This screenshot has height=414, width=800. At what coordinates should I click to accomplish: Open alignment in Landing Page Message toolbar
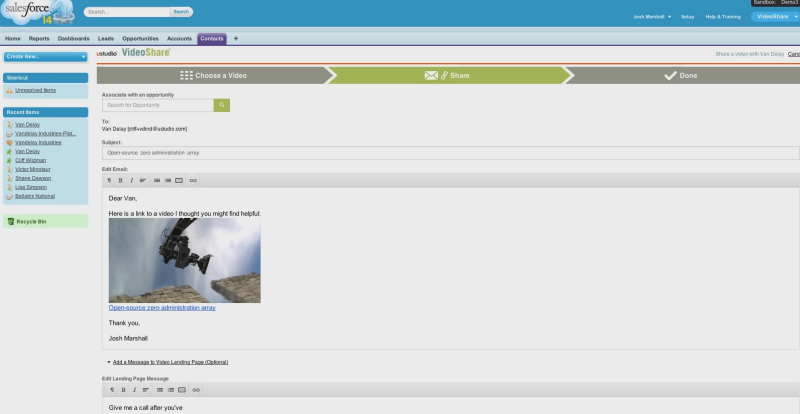pos(146,389)
